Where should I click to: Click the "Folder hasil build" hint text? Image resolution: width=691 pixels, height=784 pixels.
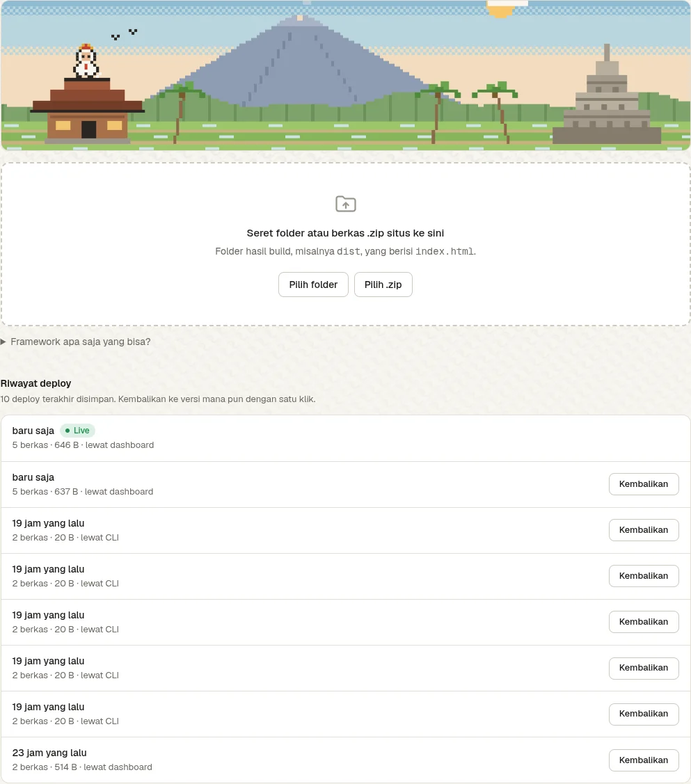click(x=345, y=251)
